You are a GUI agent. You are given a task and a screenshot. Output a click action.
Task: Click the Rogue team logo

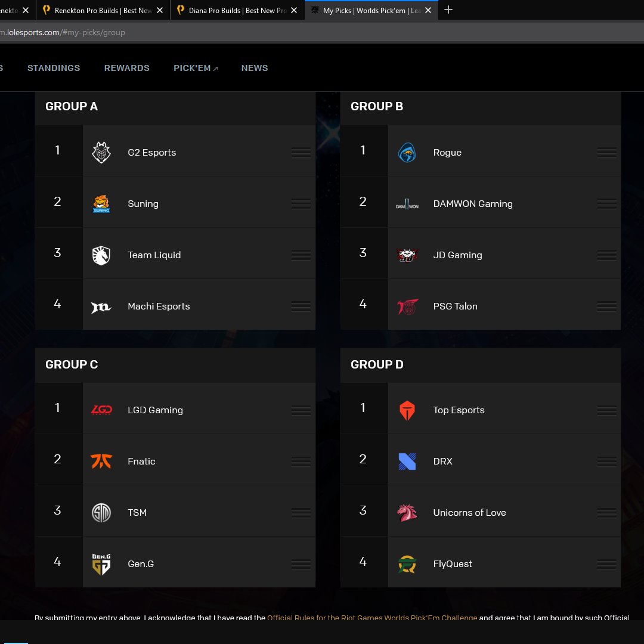(x=407, y=153)
